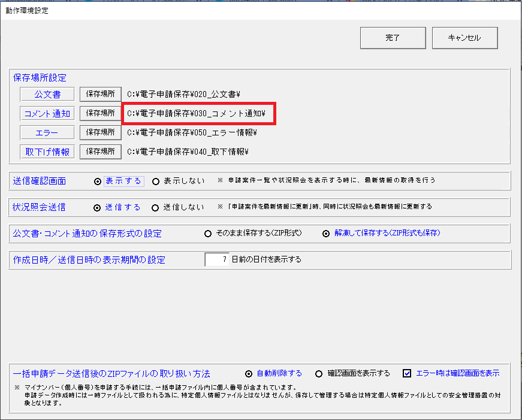Image resolution: width=522 pixels, height=420 pixels.
Task: Select 自動削除する for ZIP file handling
Action: pyautogui.click(x=249, y=373)
